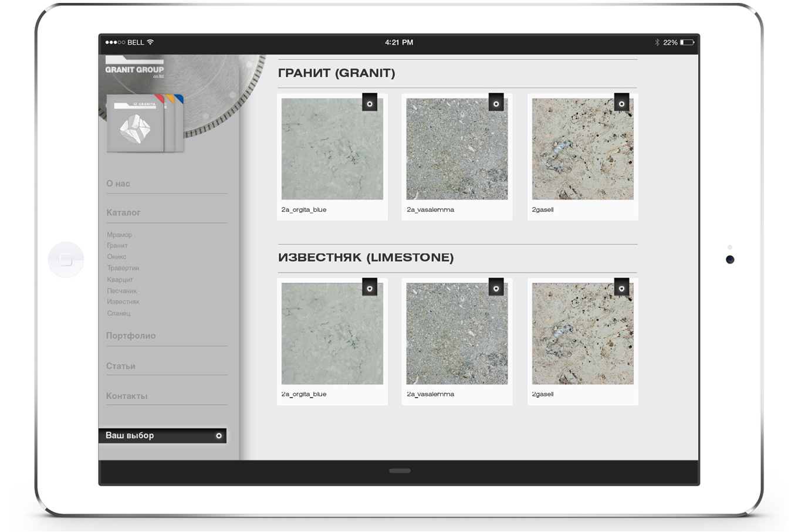Select Травертин in catalog list
Image resolution: width=798 pixels, height=532 pixels.
123,268
